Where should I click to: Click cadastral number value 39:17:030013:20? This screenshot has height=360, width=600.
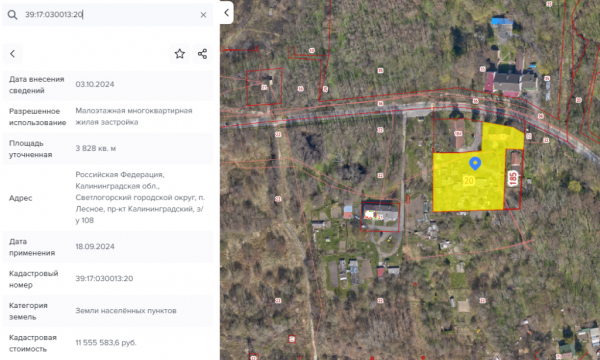(x=104, y=279)
